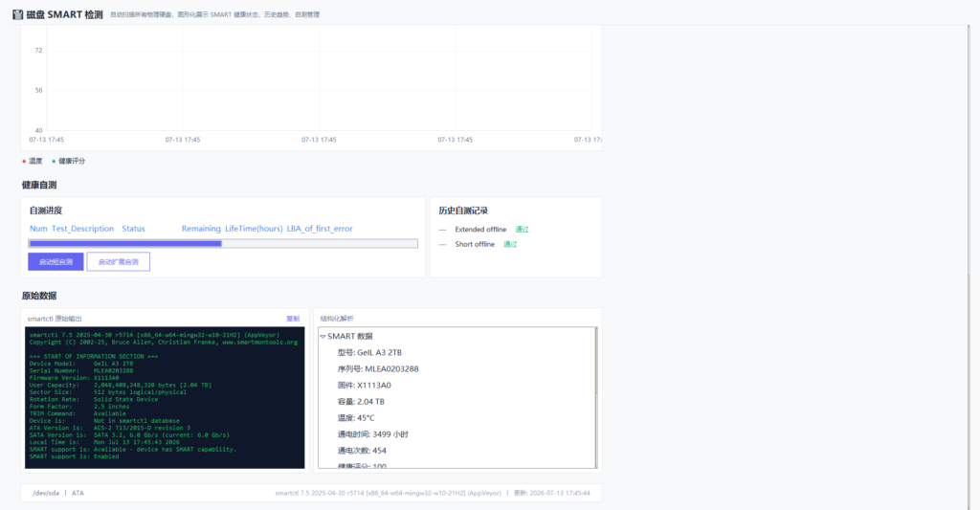980x510 pixels.
Task: Click the 健康自测 section heading
Action: [x=39, y=185]
